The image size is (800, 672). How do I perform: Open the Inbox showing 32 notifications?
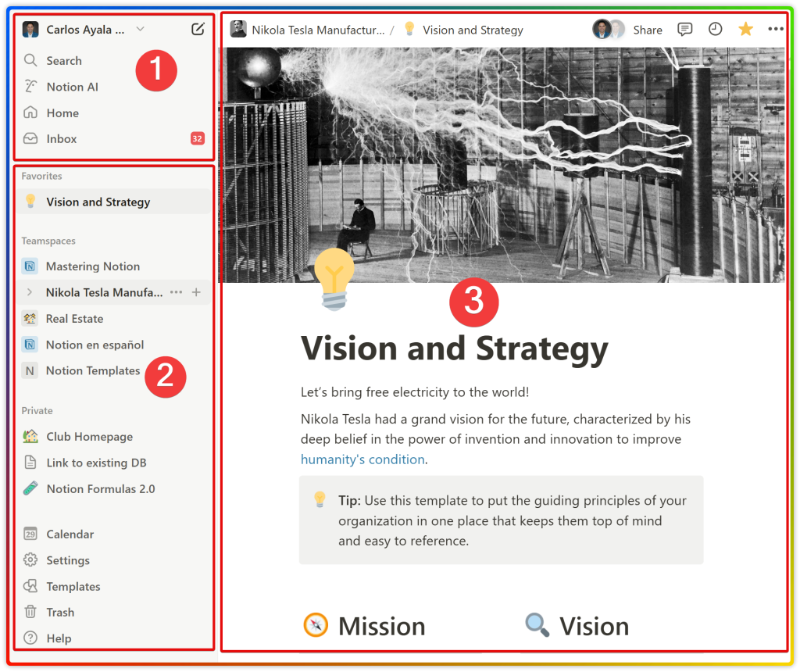pyautogui.click(x=62, y=138)
